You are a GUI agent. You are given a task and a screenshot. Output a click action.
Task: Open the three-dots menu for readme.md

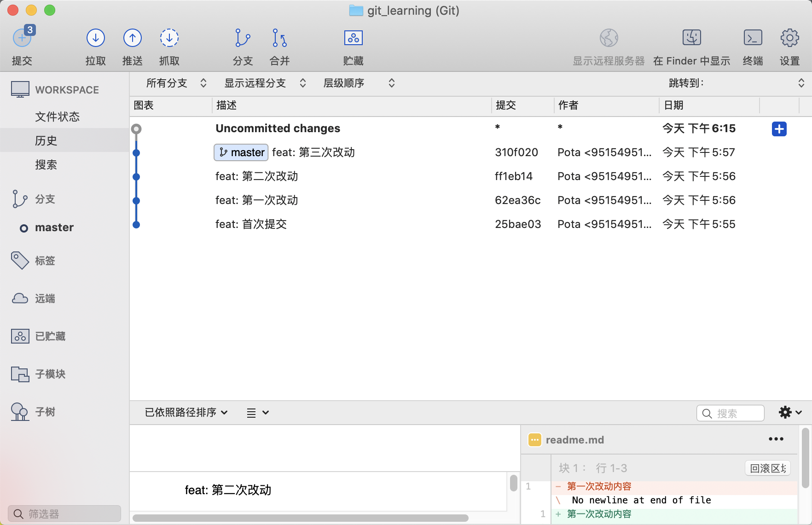pyautogui.click(x=776, y=439)
